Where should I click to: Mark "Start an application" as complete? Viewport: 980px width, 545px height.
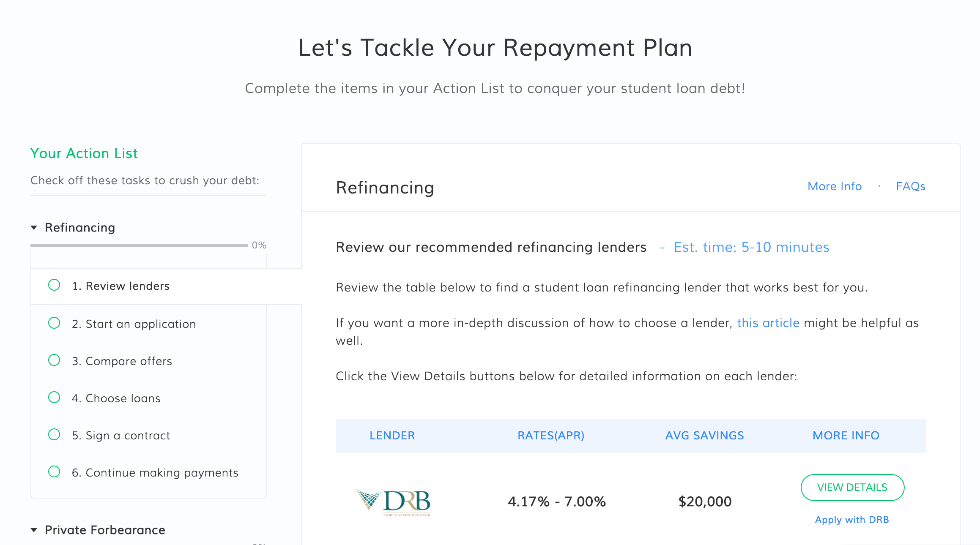click(54, 323)
